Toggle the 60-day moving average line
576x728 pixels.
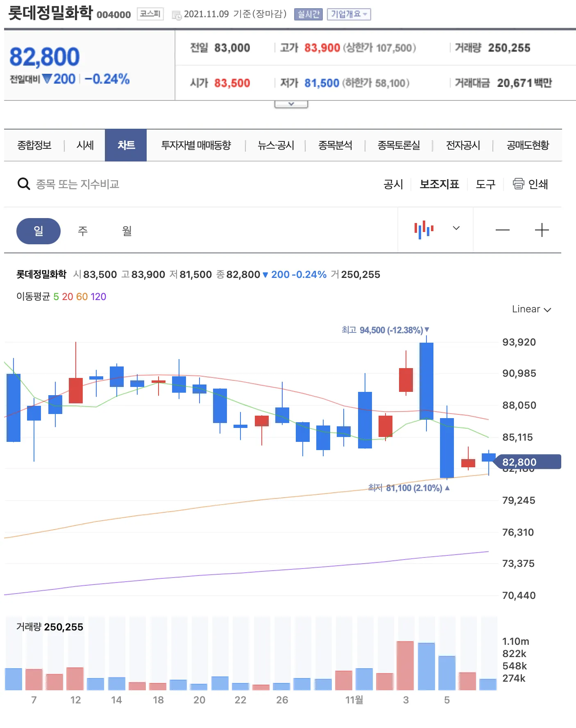[x=82, y=296]
